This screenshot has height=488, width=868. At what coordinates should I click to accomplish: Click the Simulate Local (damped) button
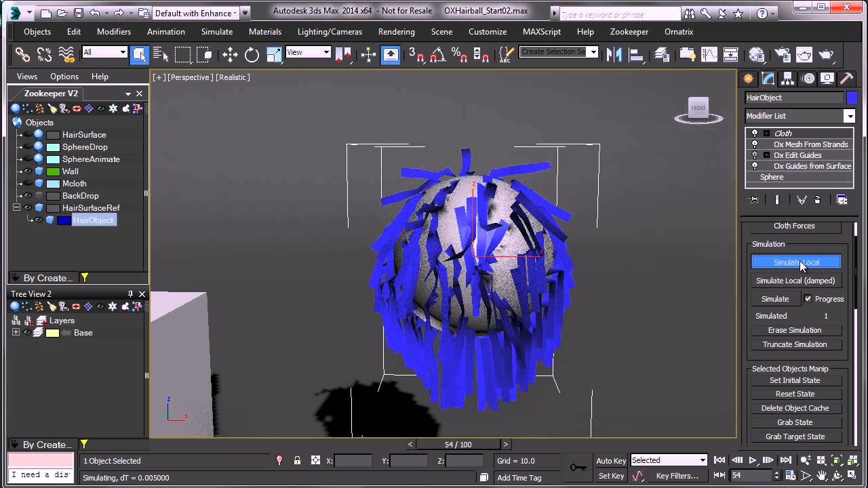(795, 281)
